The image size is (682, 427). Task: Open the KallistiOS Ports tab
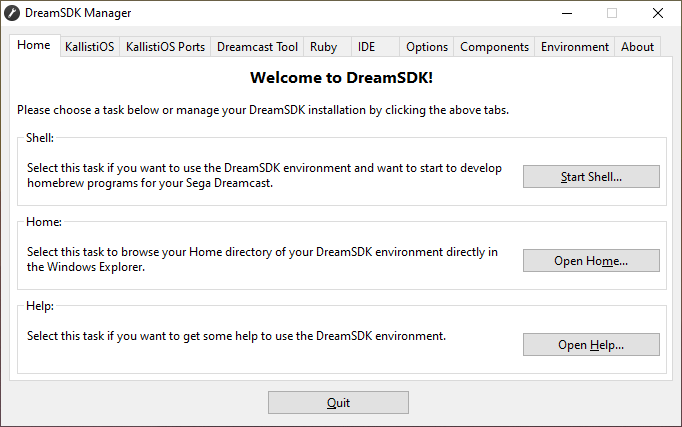pos(165,47)
